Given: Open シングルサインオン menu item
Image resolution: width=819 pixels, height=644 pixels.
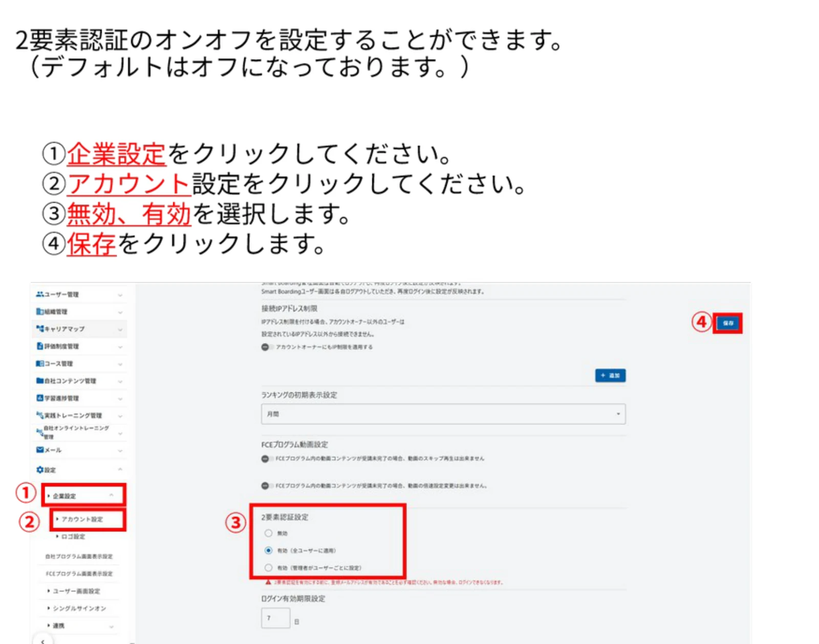Looking at the screenshot, I should pyautogui.click(x=79, y=608).
